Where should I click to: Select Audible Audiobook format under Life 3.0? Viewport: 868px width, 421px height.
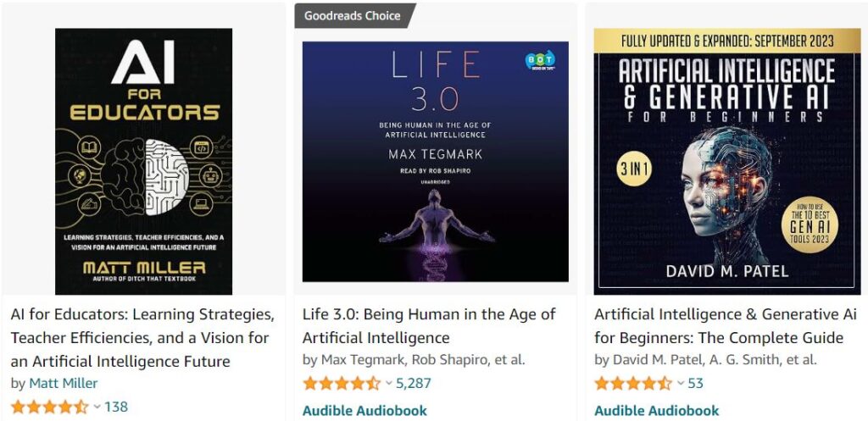364,411
